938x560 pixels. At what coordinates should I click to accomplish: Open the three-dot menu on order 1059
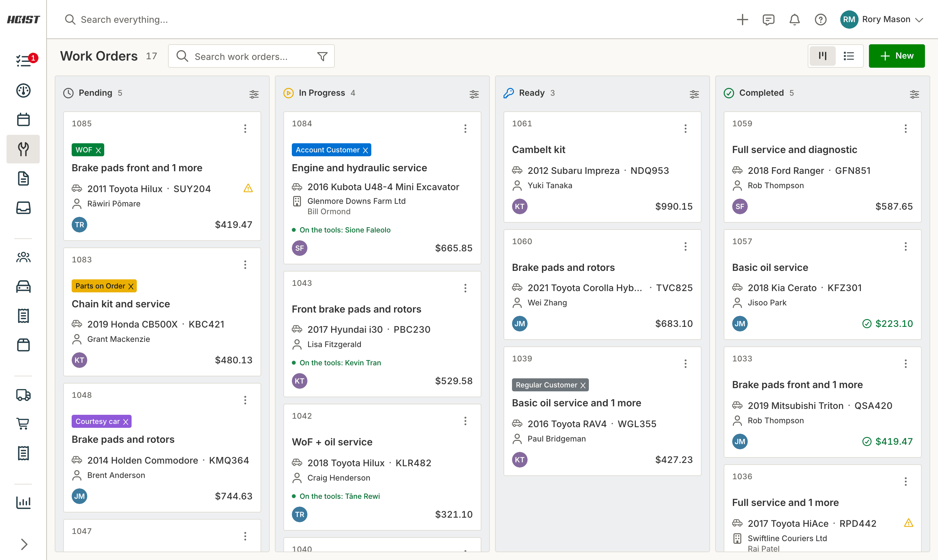[x=905, y=129]
